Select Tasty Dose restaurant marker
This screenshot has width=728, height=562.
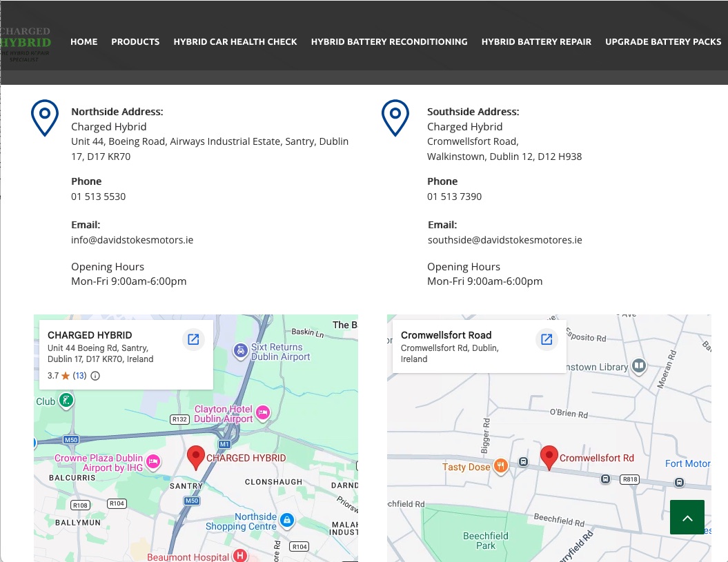(500, 465)
